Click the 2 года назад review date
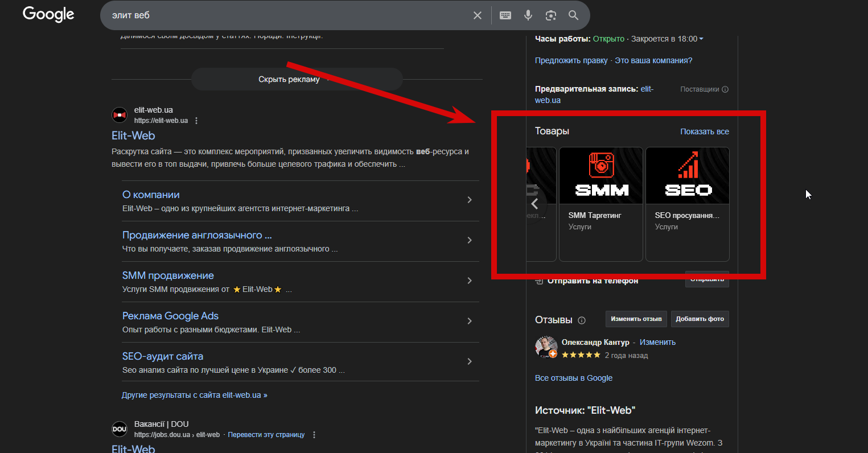The width and height of the screenshot is (868, 453). coord(626,355)
